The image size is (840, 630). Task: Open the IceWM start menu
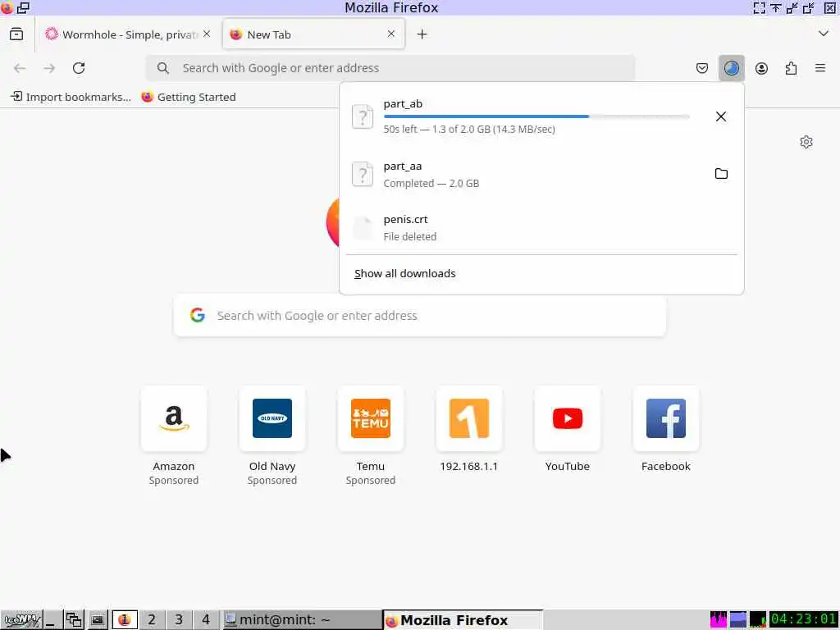tap(21, 620)
